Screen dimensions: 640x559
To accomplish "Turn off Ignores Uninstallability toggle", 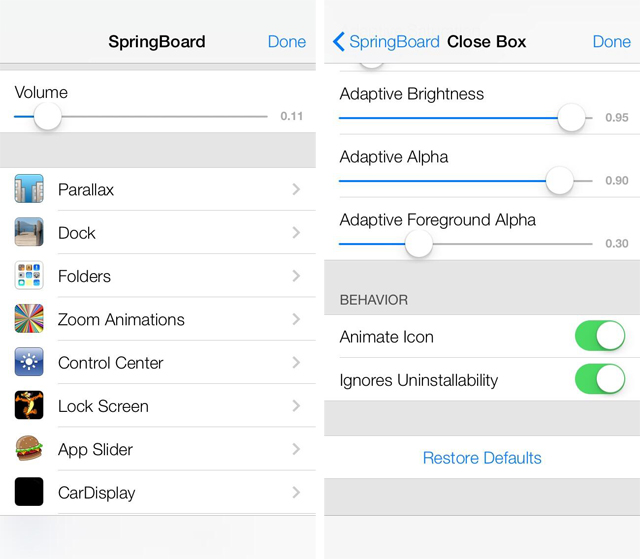I will [600, 379].
